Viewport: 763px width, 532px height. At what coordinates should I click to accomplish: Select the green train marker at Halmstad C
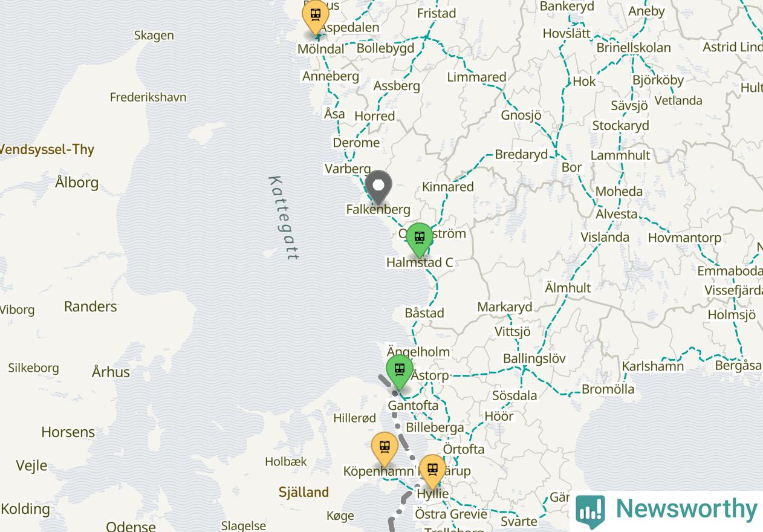click(x=420, y=239)
